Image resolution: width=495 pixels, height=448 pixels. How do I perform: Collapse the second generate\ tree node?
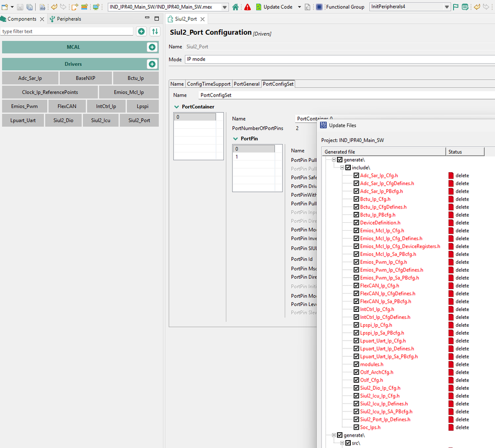(x=333, y=435)
